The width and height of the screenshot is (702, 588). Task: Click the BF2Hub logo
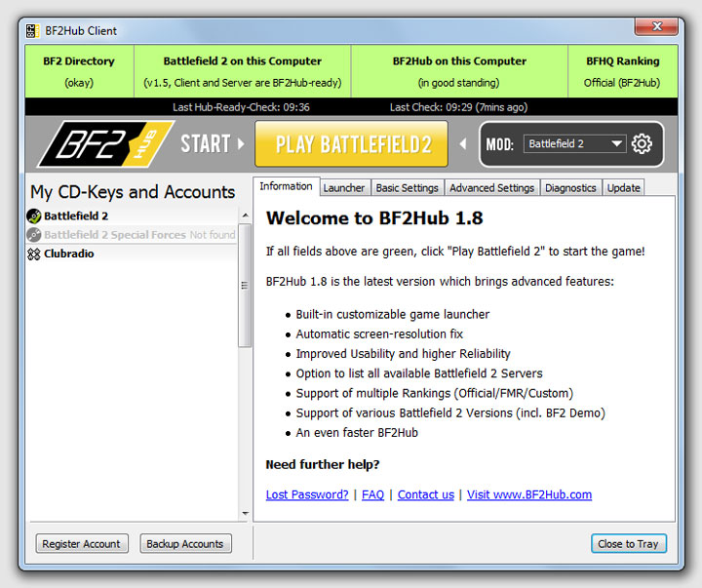105,143
